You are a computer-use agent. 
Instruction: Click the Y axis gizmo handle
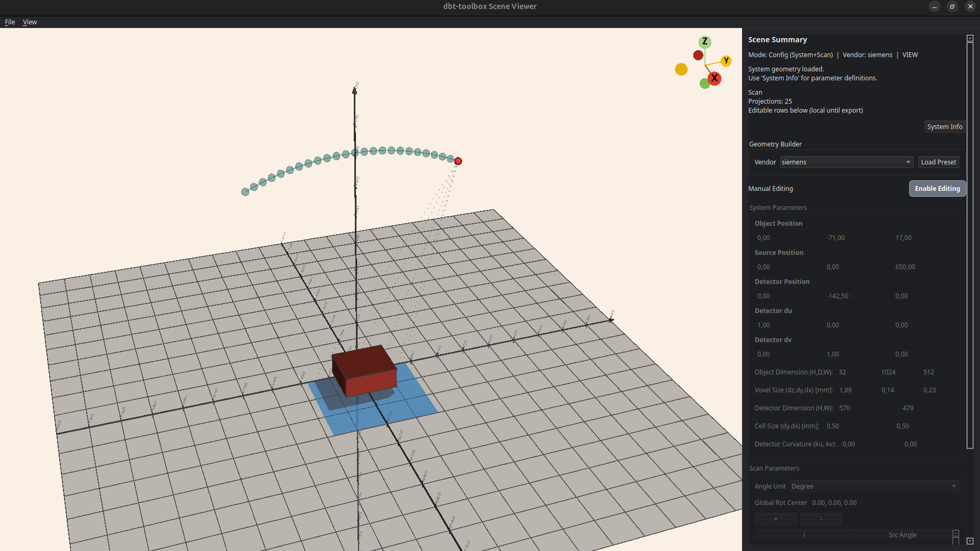tap(726, 61)
